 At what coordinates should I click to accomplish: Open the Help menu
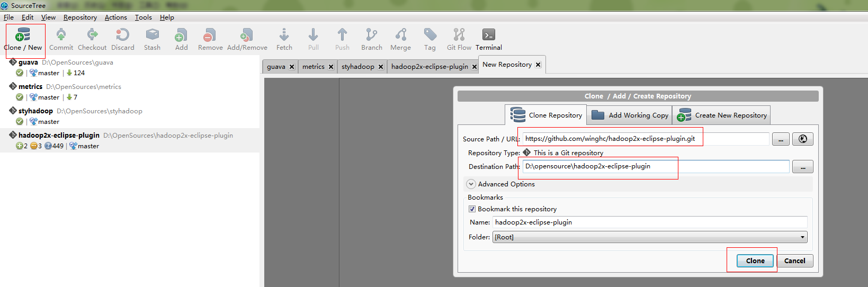click(167, 17)
